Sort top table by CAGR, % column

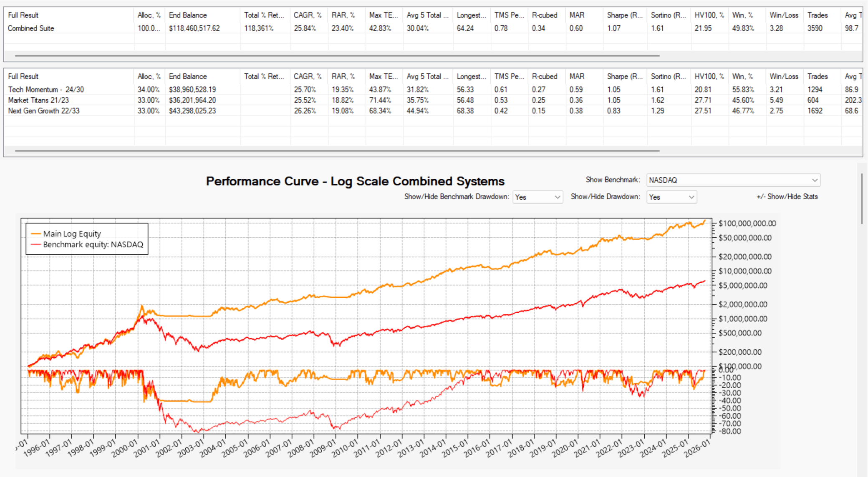pyautogui.click(x=308, y=15)
